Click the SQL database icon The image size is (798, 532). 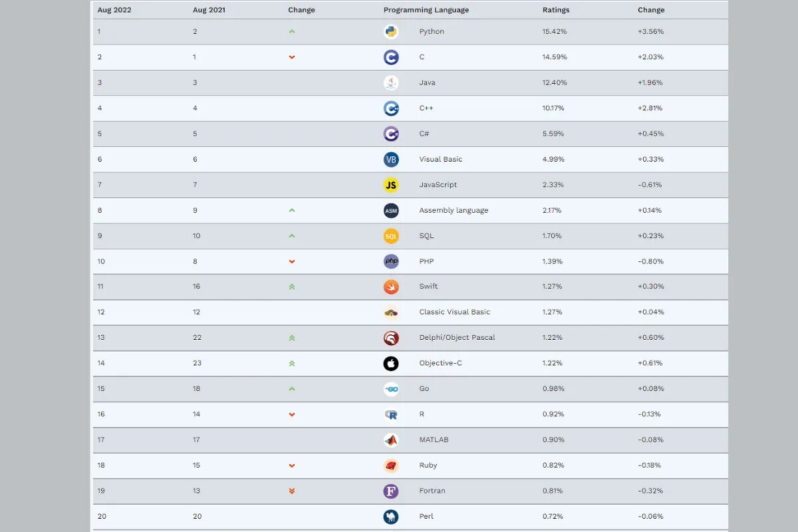click(x=391, y=236)
